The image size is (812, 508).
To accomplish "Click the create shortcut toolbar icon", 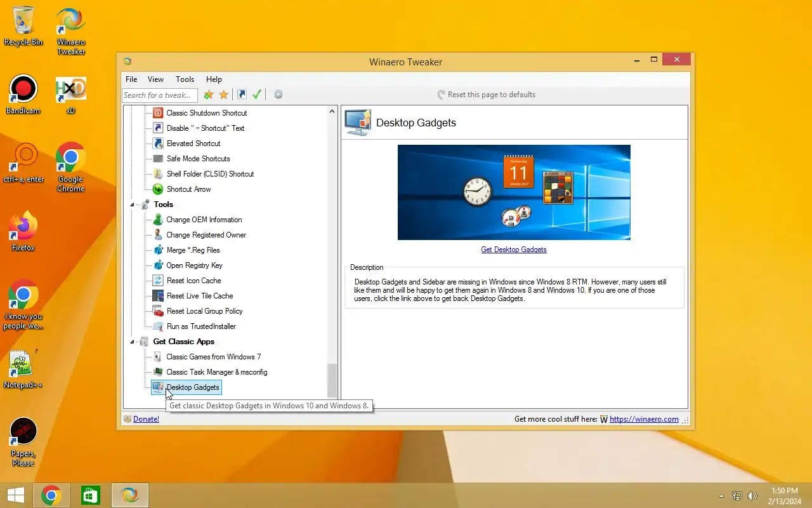I will coord(242,95).
